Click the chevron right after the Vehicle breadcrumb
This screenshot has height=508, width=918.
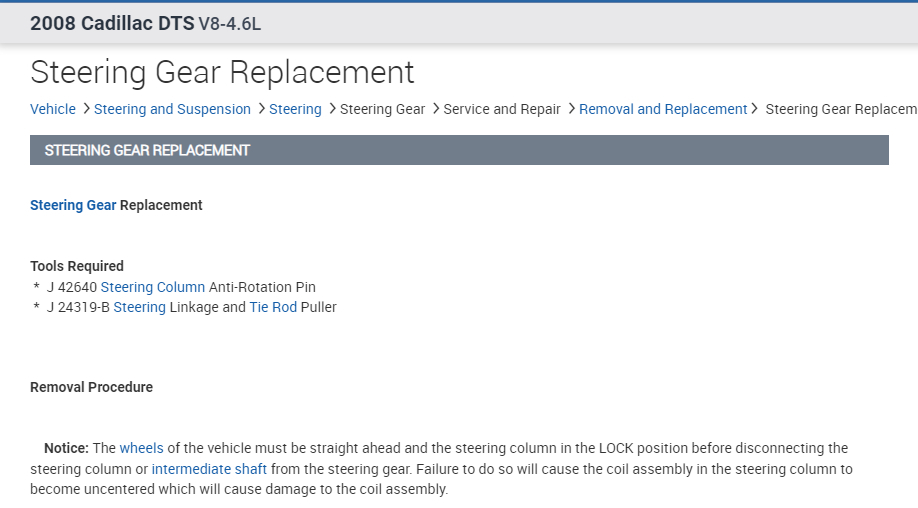[86, 109]
